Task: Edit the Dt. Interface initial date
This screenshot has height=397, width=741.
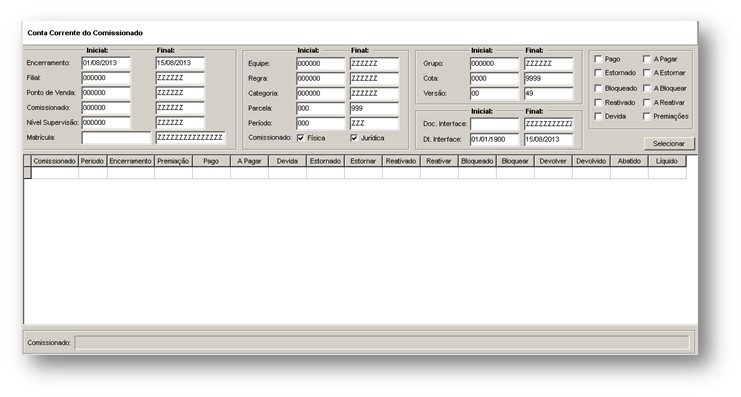Action: pyautogui.click(x=495, y=139)
